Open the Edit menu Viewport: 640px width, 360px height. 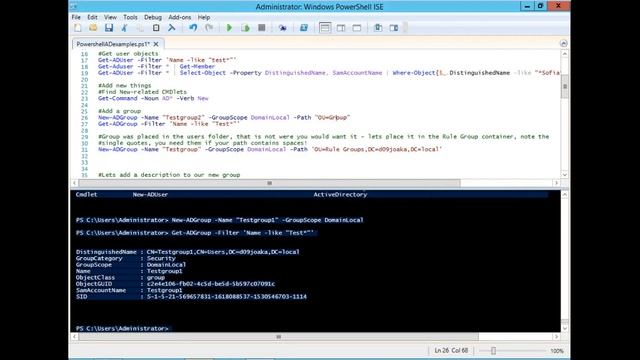(92, 17)
